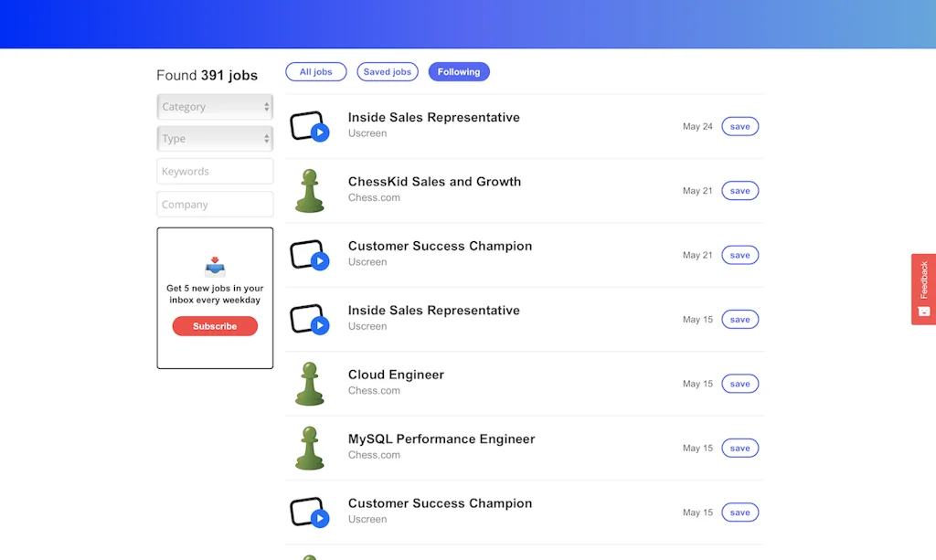Screen dimensions: 936x560
Task: Select the Following tab
Action: (459, 72)
